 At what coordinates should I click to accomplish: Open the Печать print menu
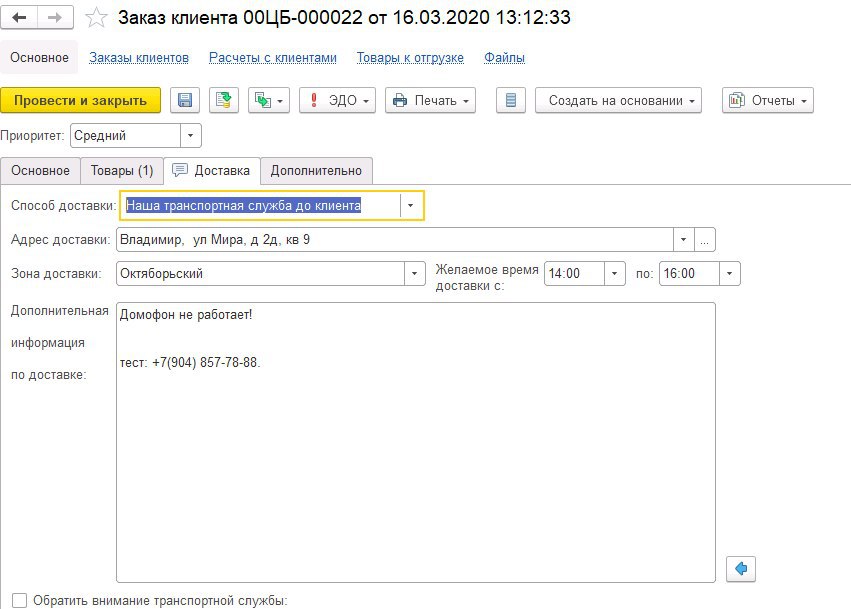click(x=430, y=100)
